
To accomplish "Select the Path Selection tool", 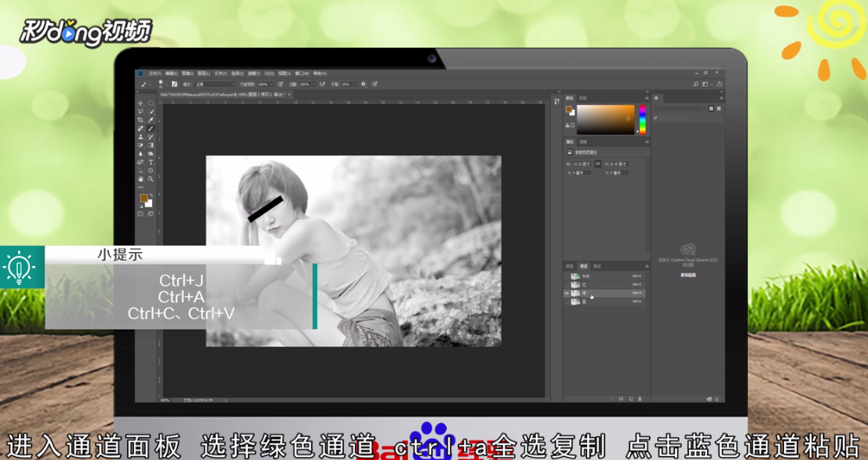I will tap(140, 170).
